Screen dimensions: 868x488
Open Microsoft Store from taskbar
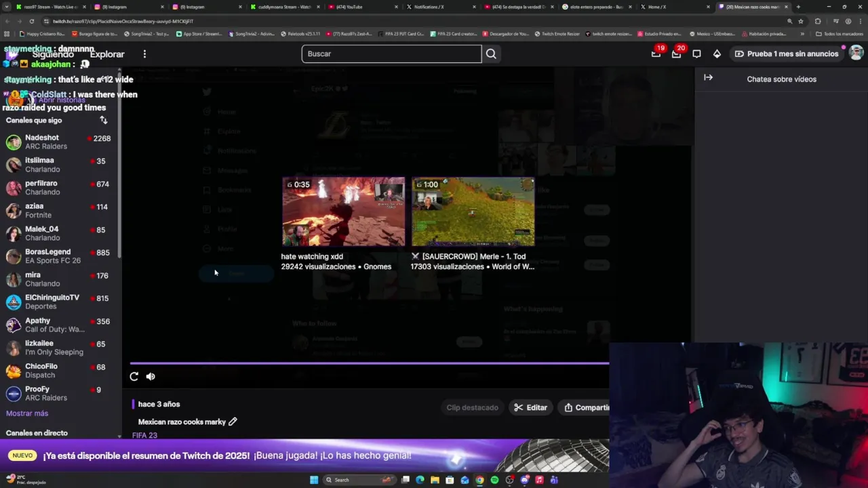tap(450, 480)
